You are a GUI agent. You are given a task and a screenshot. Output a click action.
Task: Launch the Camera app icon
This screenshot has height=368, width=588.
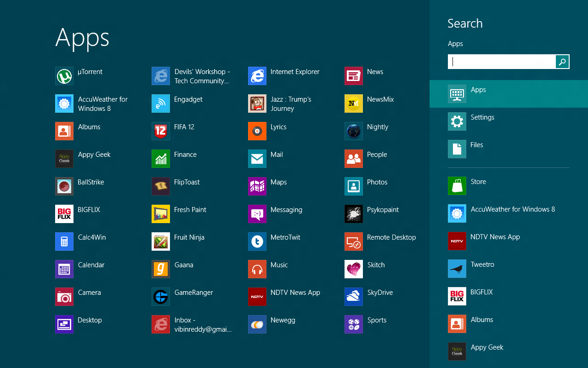[64, 297]
